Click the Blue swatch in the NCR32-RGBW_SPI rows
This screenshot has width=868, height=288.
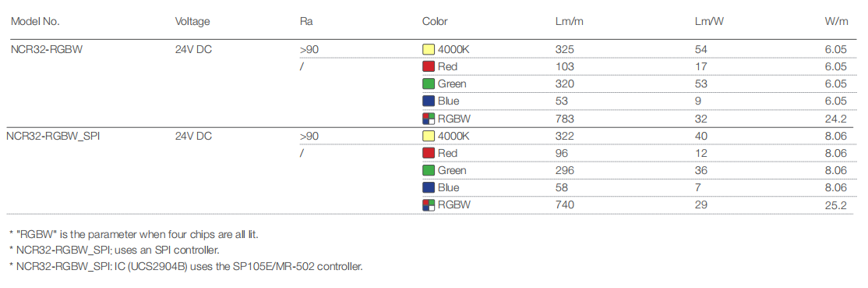(429, 187)
